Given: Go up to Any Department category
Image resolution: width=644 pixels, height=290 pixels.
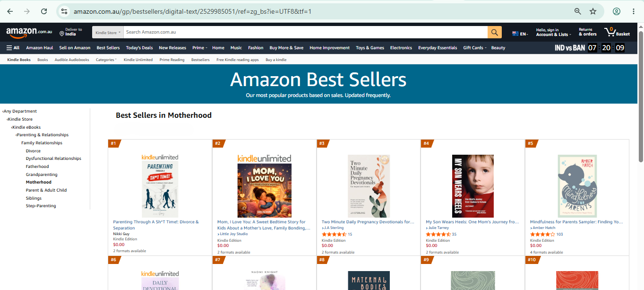Looking at the screenshot, I should tap(19, 111).
